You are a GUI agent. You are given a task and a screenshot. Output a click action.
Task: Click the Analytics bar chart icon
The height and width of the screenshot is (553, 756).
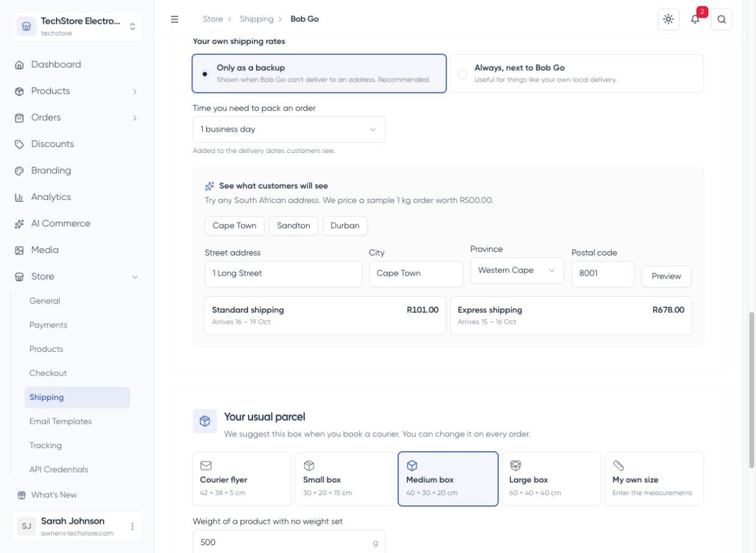point(20,198)
